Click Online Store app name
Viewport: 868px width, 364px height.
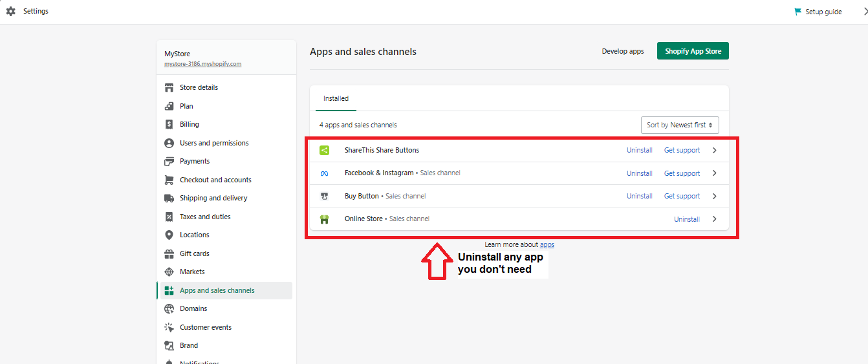(363, 219)
